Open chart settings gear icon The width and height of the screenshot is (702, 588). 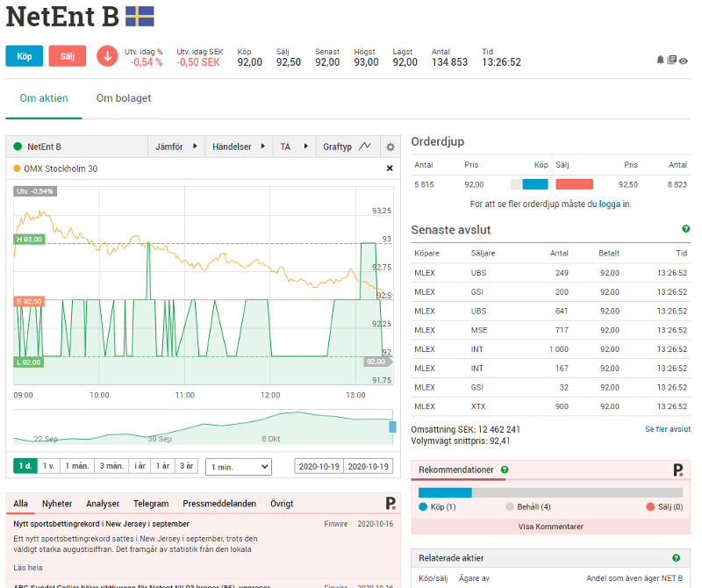(390, 147)
